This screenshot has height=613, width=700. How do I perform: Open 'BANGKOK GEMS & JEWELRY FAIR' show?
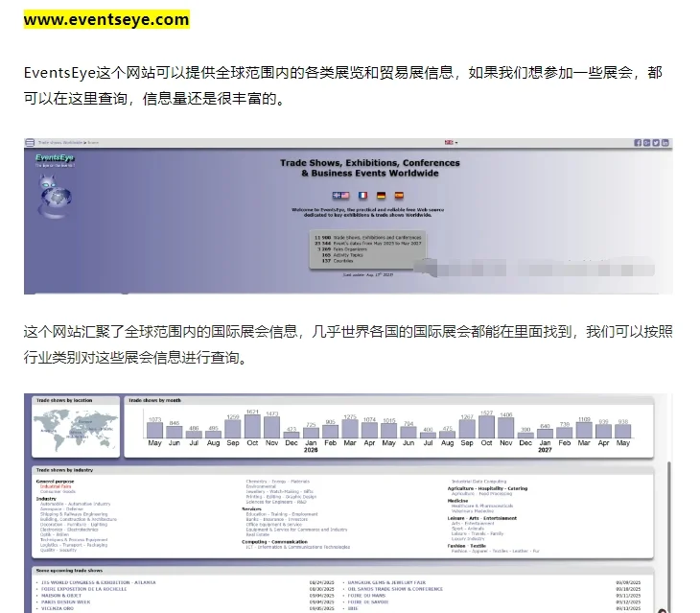(x=386, y=582)
